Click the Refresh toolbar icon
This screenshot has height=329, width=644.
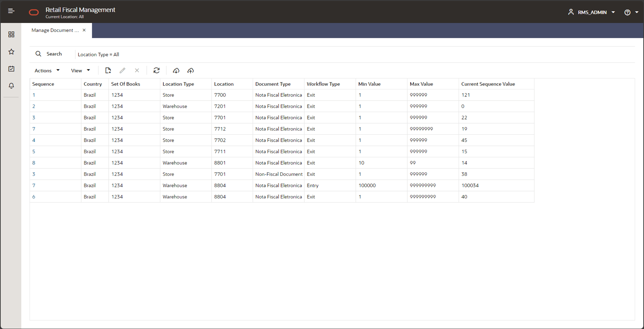(x=156, y=71)
